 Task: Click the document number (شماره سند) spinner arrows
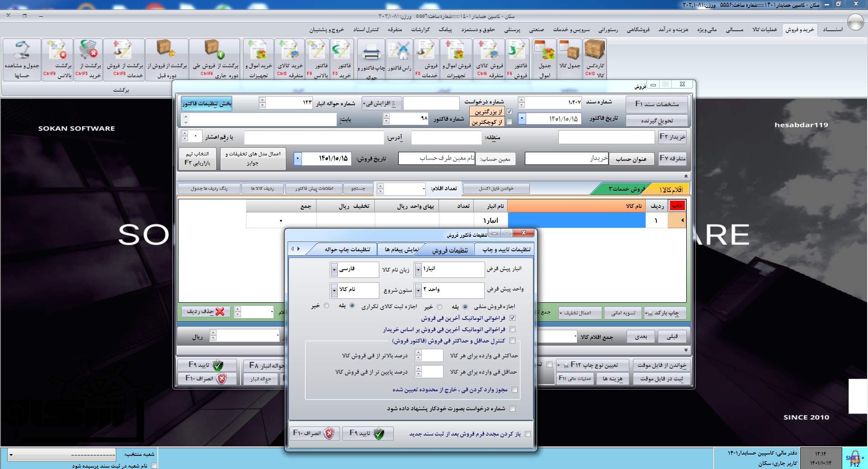521,103
